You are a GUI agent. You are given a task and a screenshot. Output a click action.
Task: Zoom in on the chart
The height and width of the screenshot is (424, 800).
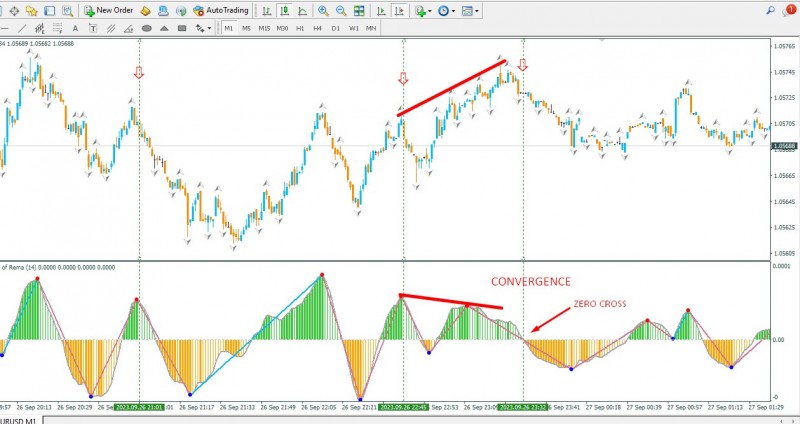323,10
